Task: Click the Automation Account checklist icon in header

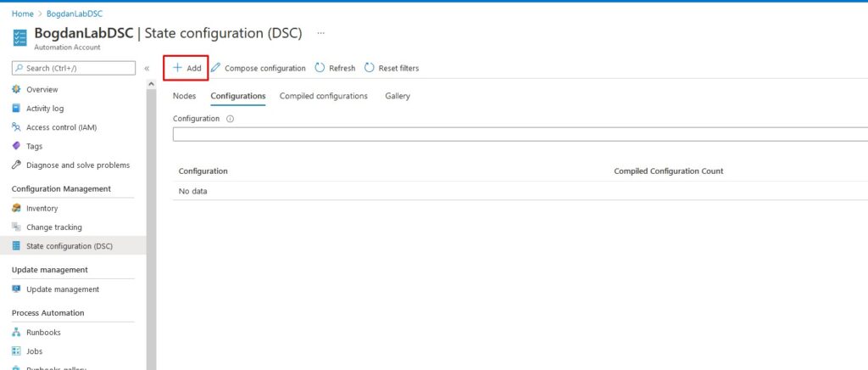Action: (x=20, y=37)
